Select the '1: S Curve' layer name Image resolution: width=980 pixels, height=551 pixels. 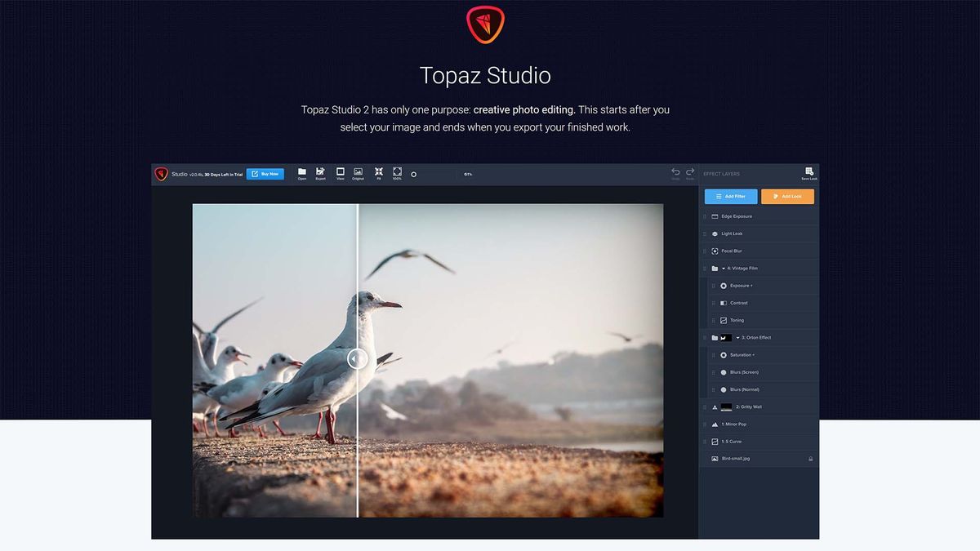[x=733, y=442]
